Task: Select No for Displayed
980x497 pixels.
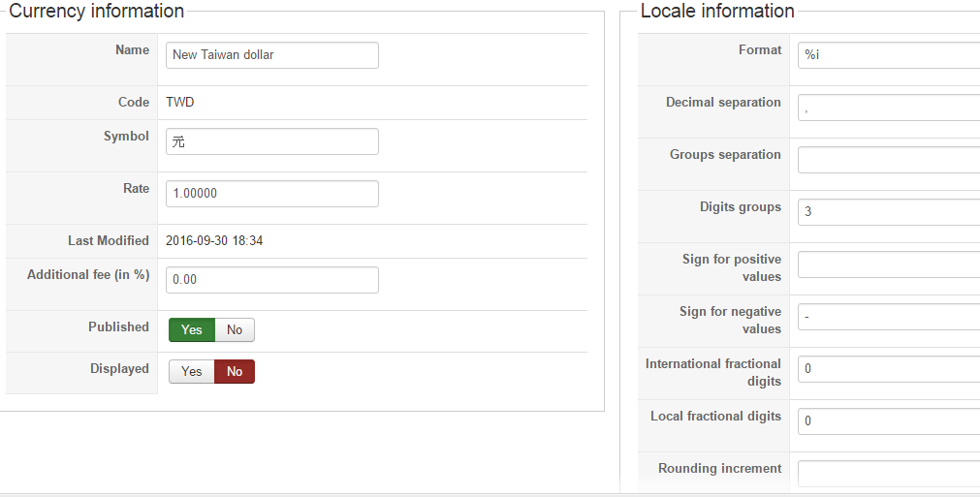Action: point(235,372)
